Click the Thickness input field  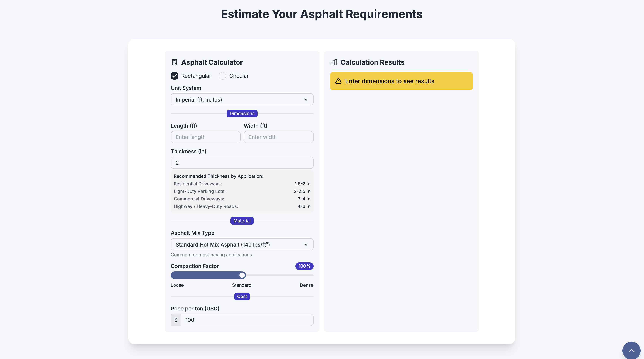[242, 163]
